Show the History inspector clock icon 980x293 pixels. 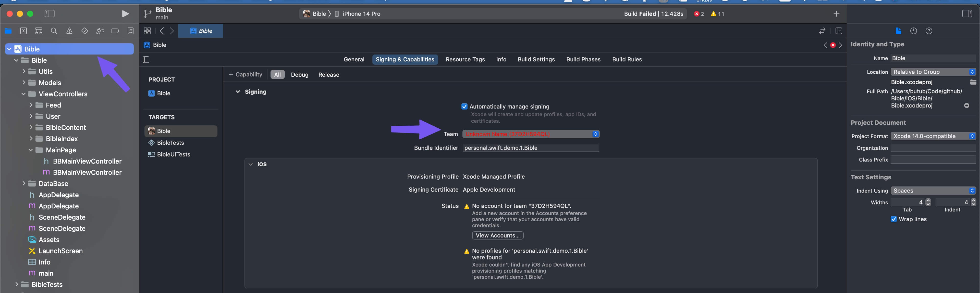tap(913, 31)
